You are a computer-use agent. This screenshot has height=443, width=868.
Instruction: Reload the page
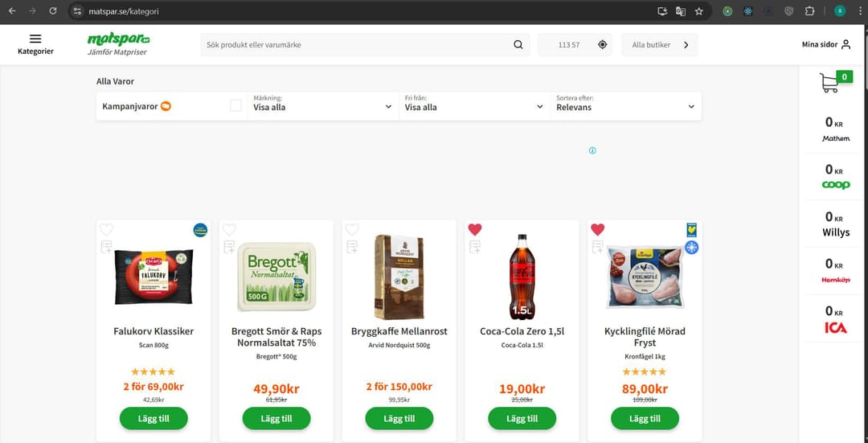(52, 10)
